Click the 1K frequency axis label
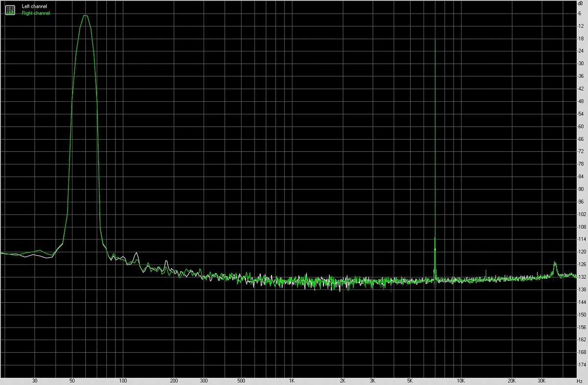The height and width of the screenshot is (385, 588). click(x=292, y=381)
